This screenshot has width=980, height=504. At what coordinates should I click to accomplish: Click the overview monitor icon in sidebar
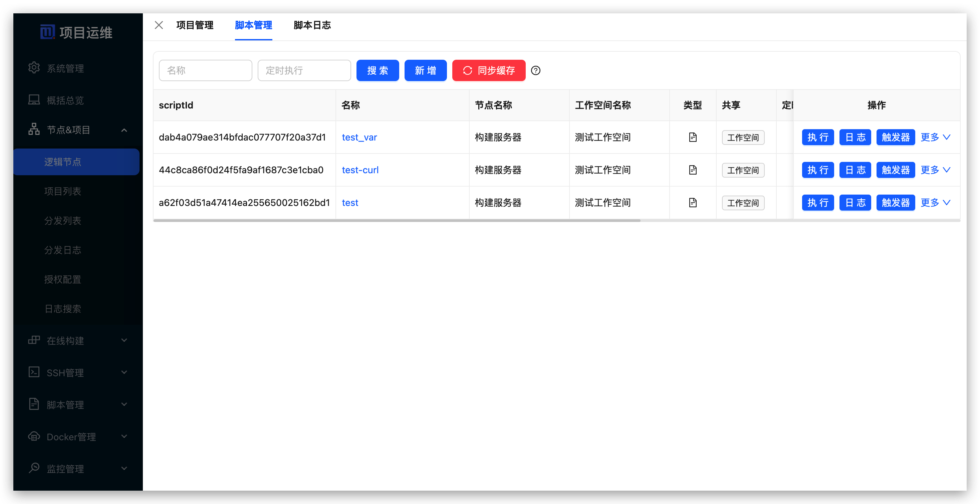(x=34, y=100)
